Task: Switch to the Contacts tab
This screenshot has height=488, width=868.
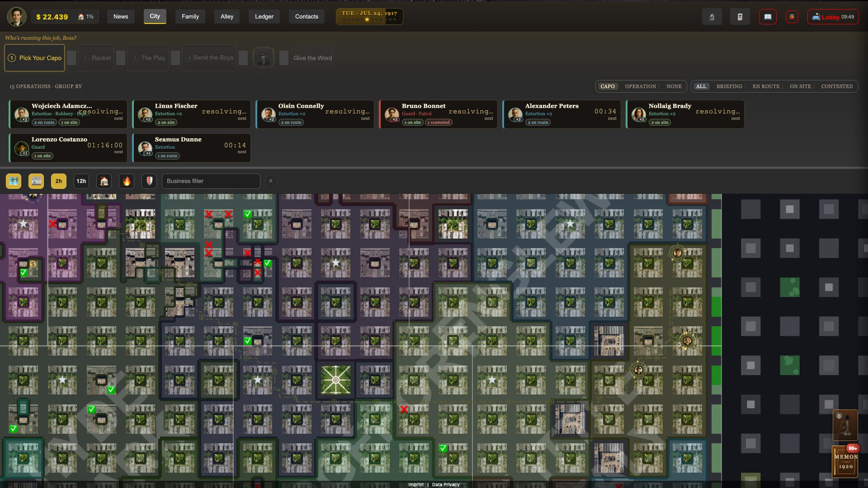Action: coord(307,17)
